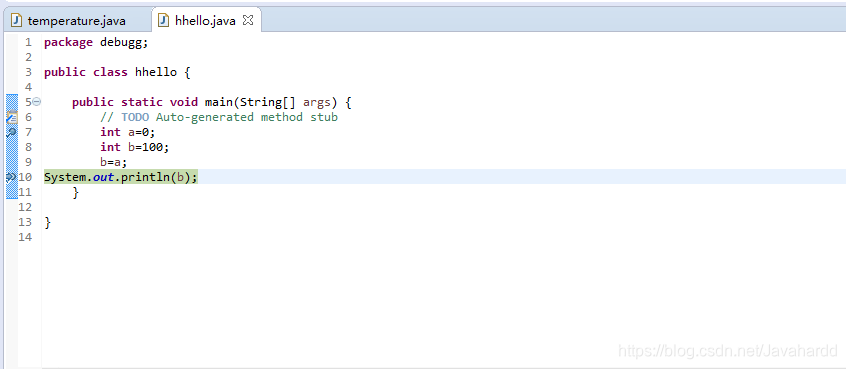The height and width of the screenshot is (369, 846).
Task: Click line number 14 in the gutter
Action: 25,237
